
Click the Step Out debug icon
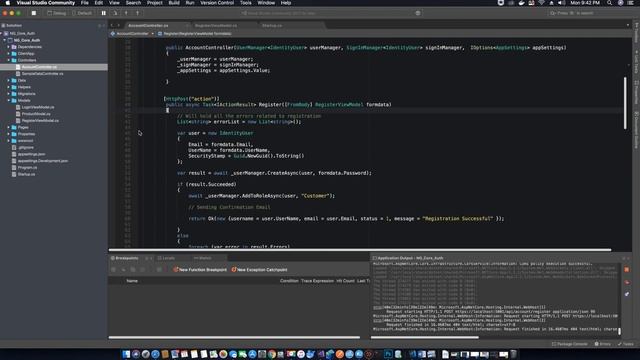click(137, 13)
